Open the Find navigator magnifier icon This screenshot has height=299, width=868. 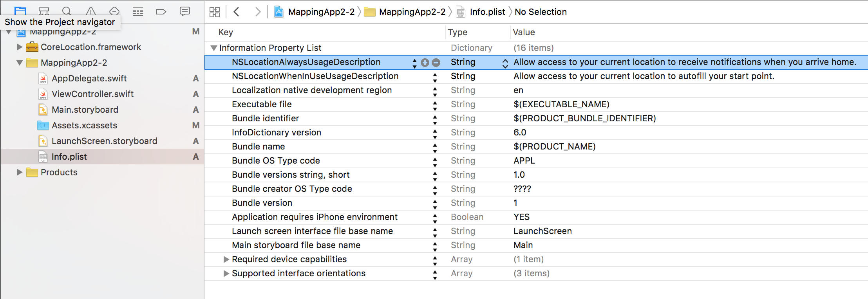point(67,11)
